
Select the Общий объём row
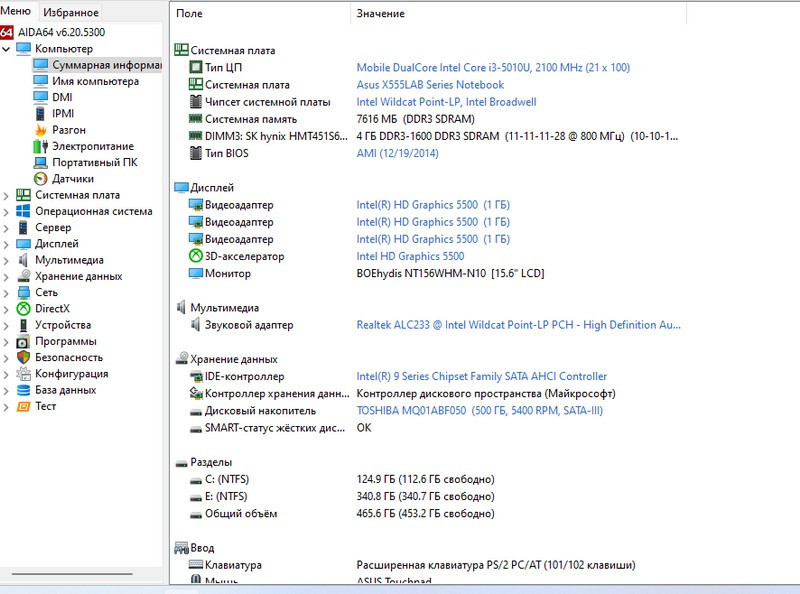pos(429,513)
